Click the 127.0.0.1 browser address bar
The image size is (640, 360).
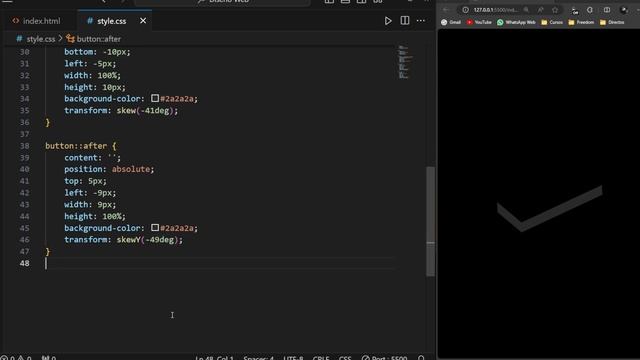point(496,10)
